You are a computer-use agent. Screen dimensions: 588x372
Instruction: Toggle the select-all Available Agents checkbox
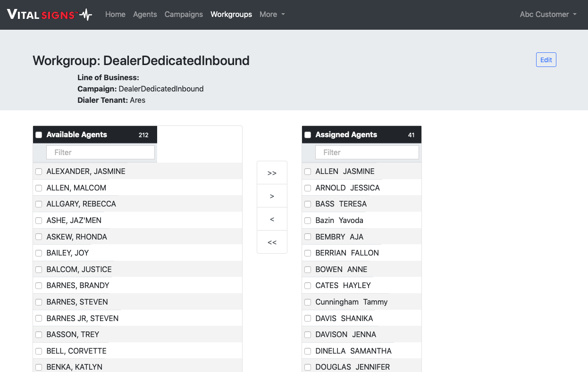[x=39, y=135]
